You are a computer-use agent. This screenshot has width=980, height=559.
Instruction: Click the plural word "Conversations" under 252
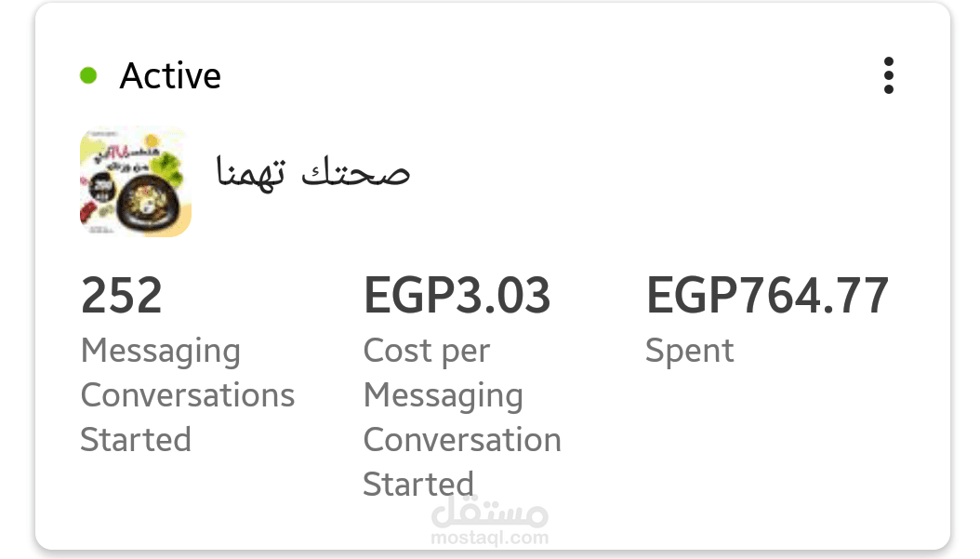coord(187,395)
